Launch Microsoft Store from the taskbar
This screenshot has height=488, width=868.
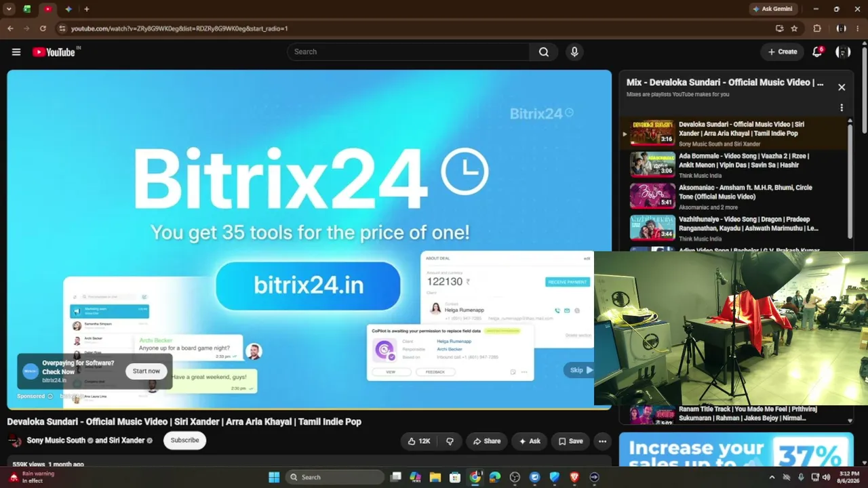[x=455, y=477]
